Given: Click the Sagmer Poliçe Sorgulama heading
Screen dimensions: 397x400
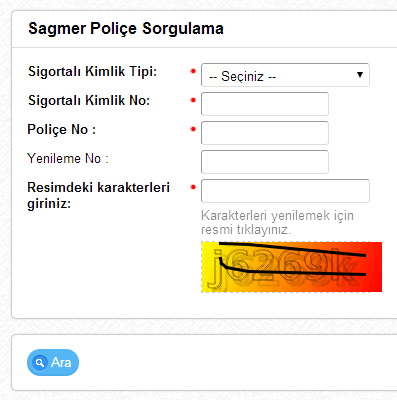Looking at the screenshot, I should pos(126,29).
